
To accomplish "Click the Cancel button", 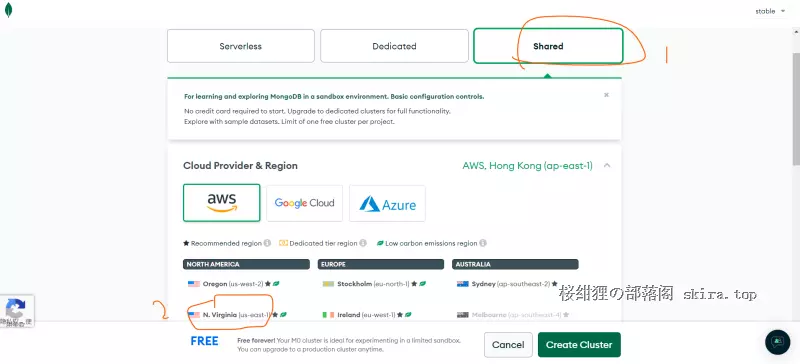I will pyautogui.click(x=508, y=345).
